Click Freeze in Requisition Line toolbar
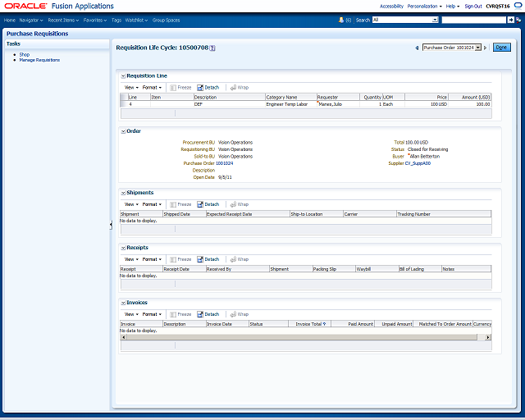Viewport: 525px width, 420px height. [x=180, y=88]
